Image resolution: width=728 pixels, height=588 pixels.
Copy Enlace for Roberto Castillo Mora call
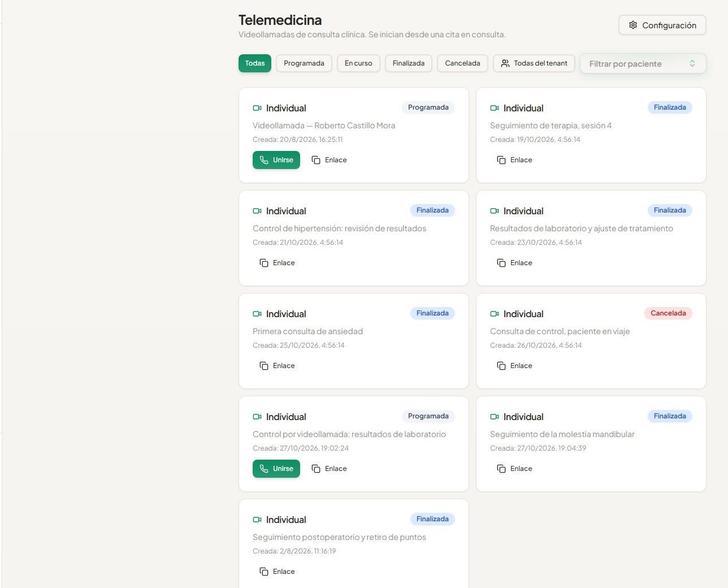[x=329, y=160]
